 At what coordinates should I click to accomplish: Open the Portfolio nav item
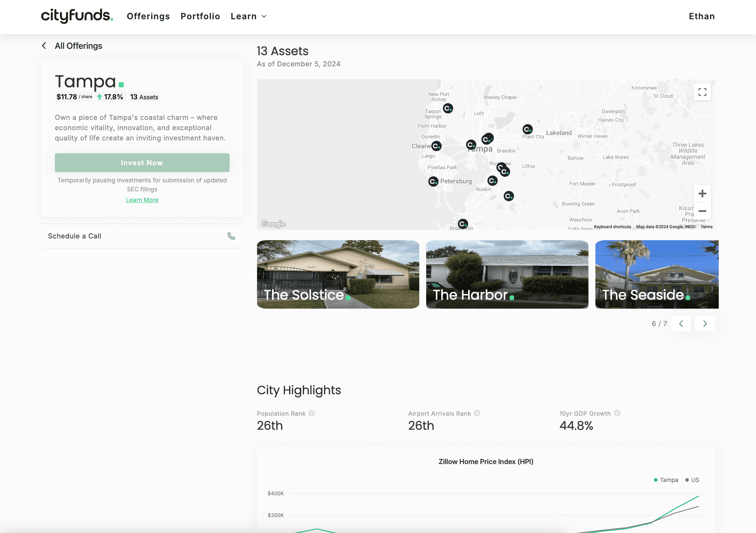point(200,16)
